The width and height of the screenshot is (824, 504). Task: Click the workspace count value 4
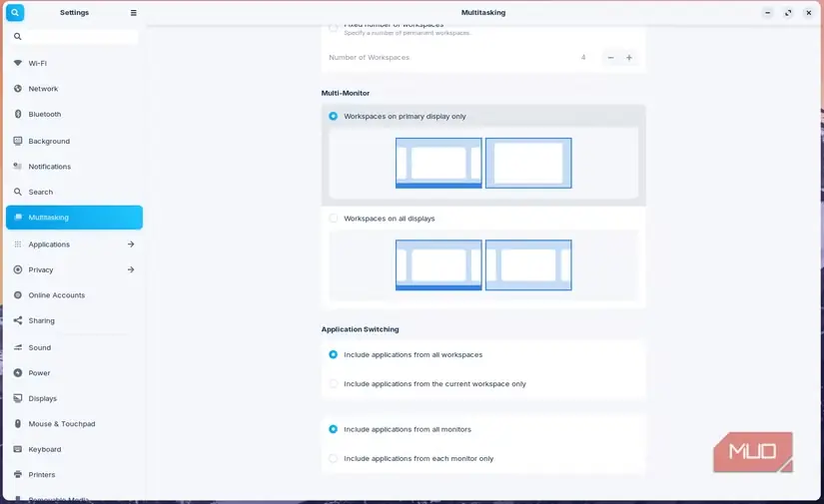(x=583, y=57)
